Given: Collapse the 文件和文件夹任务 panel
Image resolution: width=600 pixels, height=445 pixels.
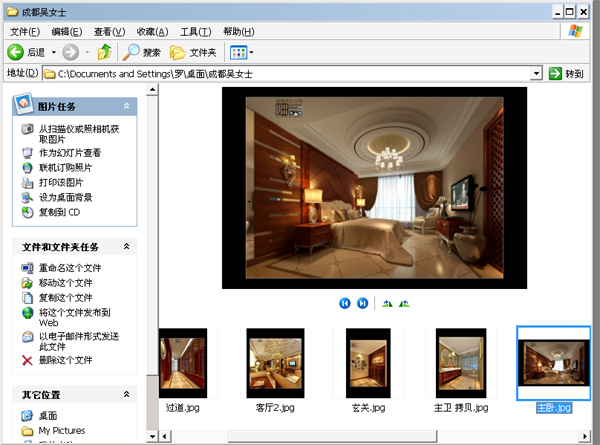Looking at the screenshot, I should click(126, 247).
